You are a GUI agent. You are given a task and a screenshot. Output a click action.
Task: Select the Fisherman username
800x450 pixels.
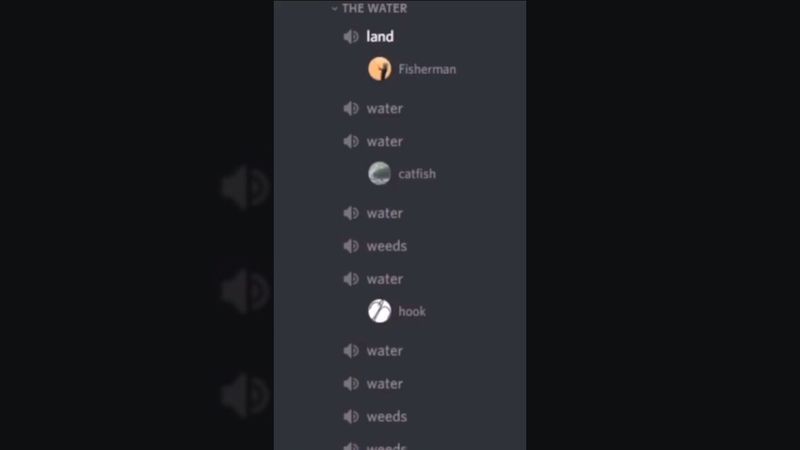[427, 69]
